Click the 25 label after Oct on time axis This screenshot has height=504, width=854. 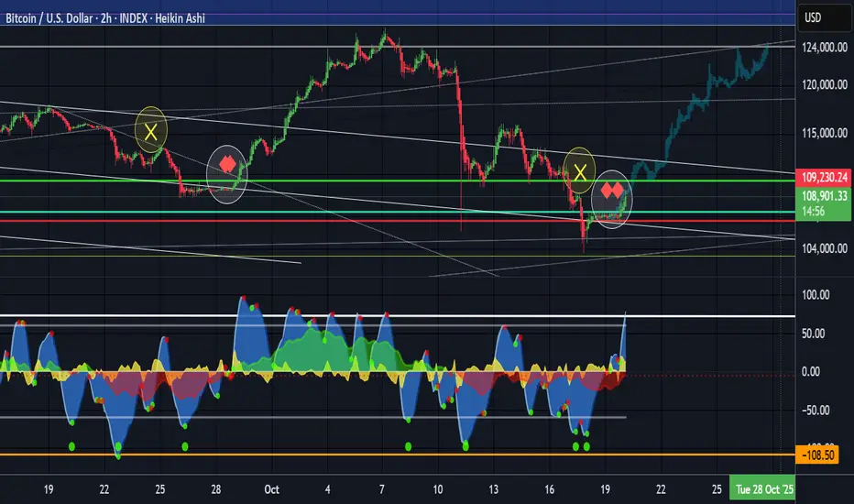click(x=717, y=489)
